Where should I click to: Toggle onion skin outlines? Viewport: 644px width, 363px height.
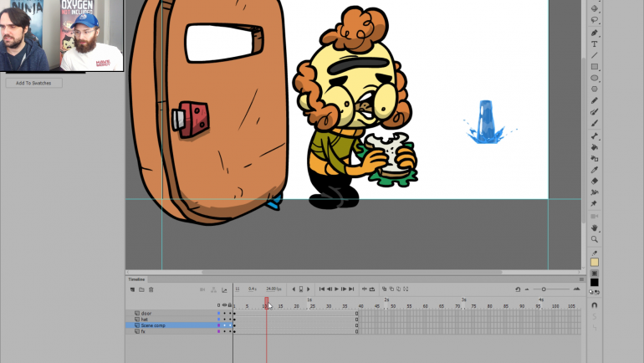[391, 289]
